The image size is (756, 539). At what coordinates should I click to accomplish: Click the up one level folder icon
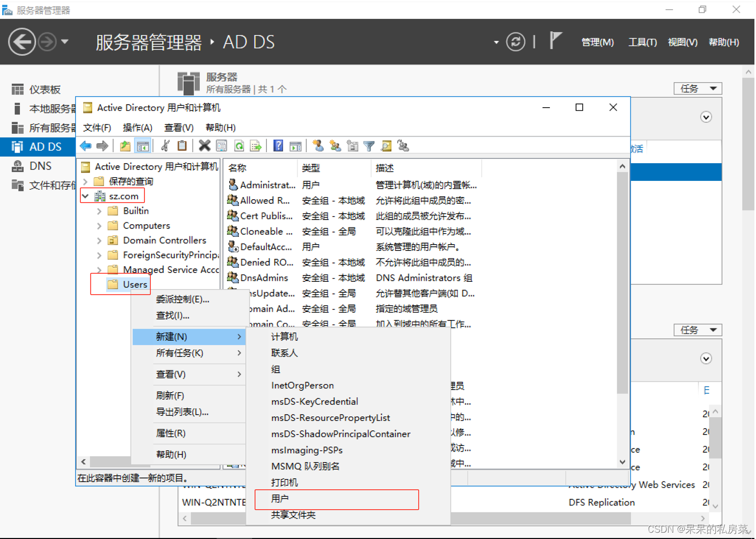(x=125, y=146)
